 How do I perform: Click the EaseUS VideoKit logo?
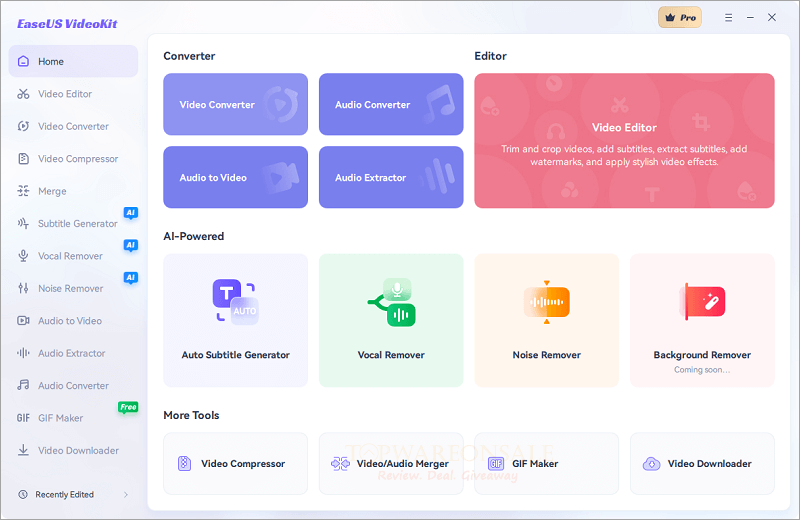point(67,24)
